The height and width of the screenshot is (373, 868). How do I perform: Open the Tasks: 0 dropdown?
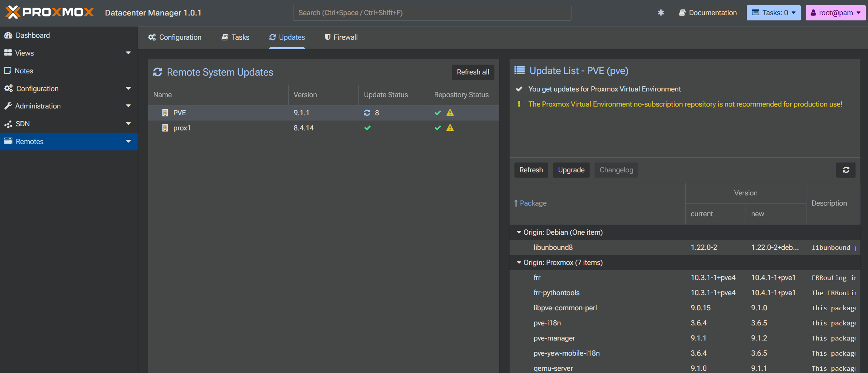773,13
